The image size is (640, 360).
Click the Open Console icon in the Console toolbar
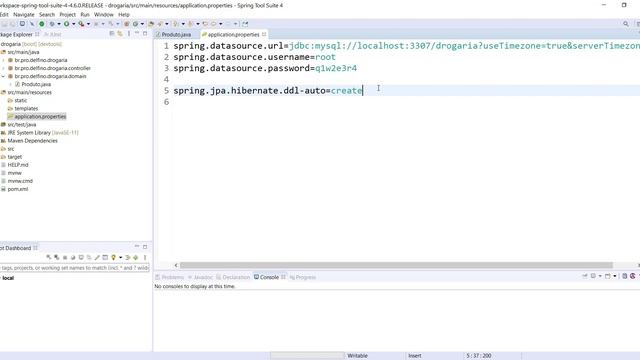point(608,276)
